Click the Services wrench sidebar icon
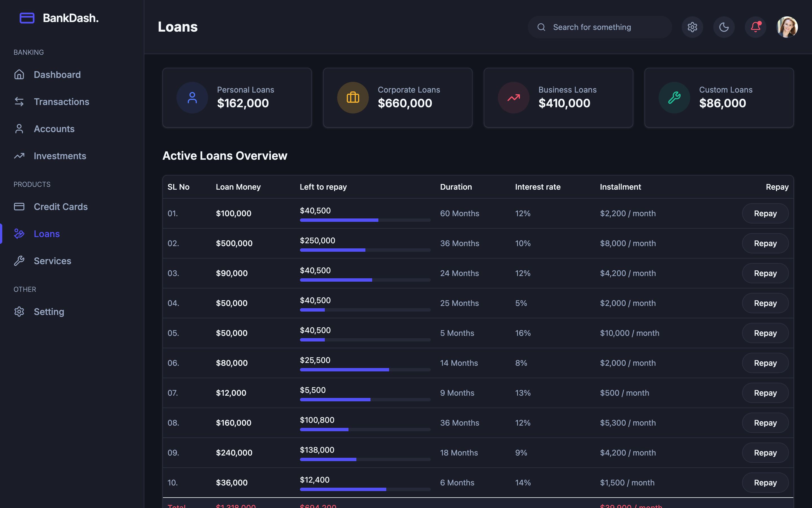 coord(19,261)
